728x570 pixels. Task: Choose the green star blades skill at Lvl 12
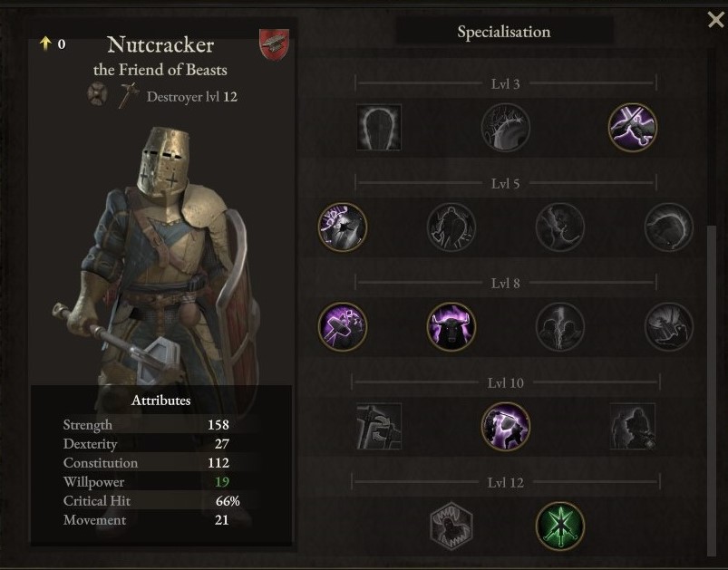coord(560,526)
